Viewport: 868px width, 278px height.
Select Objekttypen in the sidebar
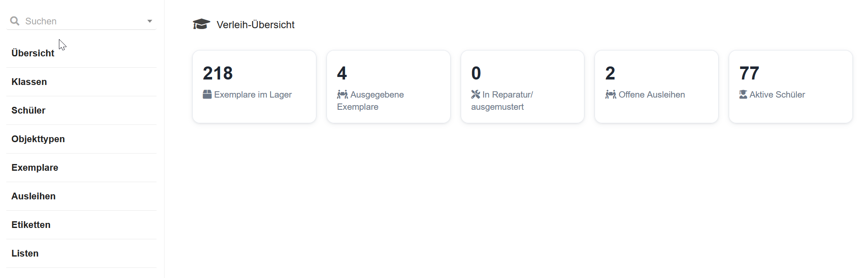38,139
